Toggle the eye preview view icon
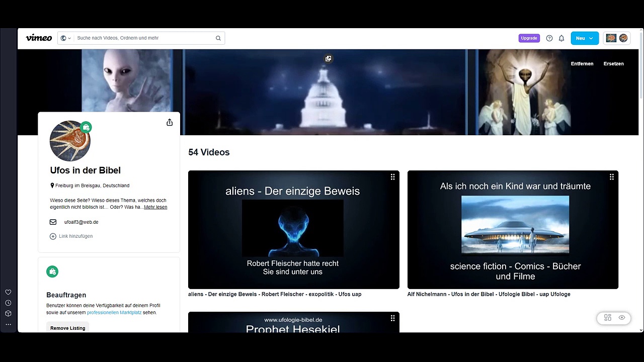Image resolution: width=644 pixels, height=362 pixels. [622, 318]
